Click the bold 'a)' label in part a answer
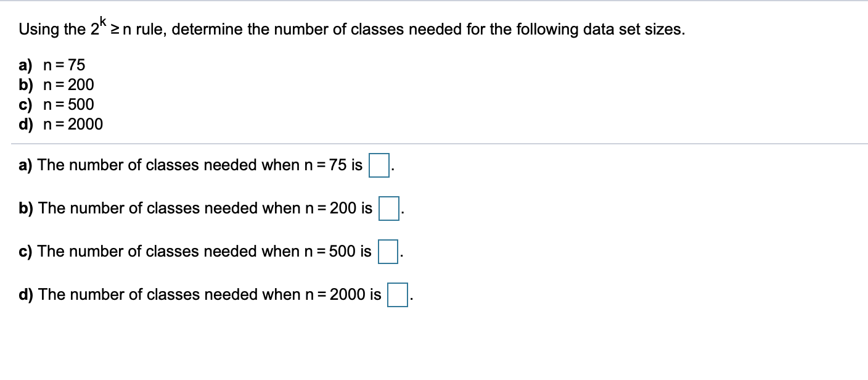This screenshot has height=380, width=868. pos(25,165)
